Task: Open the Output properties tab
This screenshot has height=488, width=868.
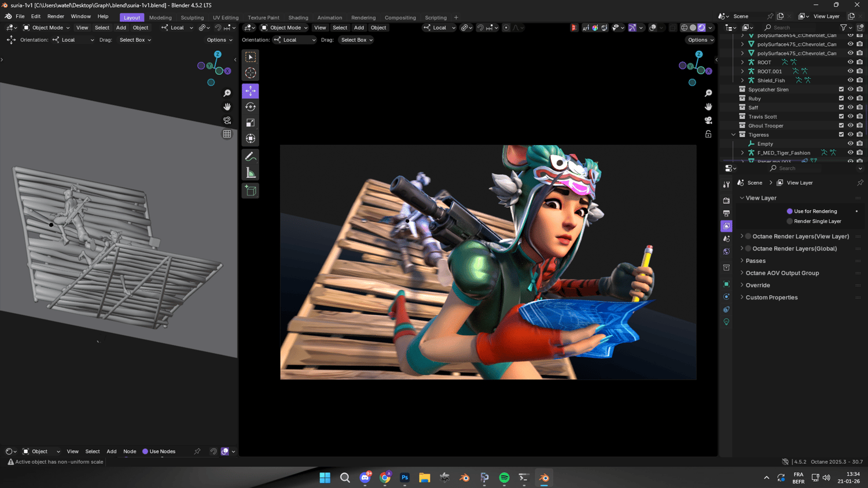Action: [x=726, y=213]
